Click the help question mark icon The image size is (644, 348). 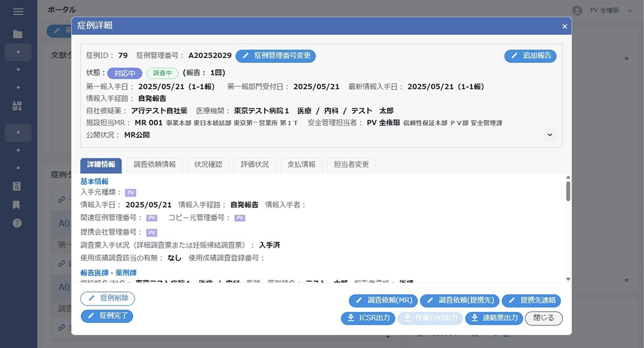17,223
